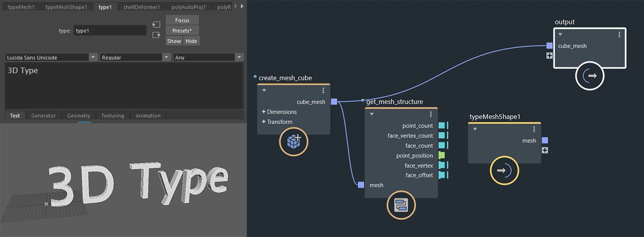Click the face_offset output port

[442, 175]
